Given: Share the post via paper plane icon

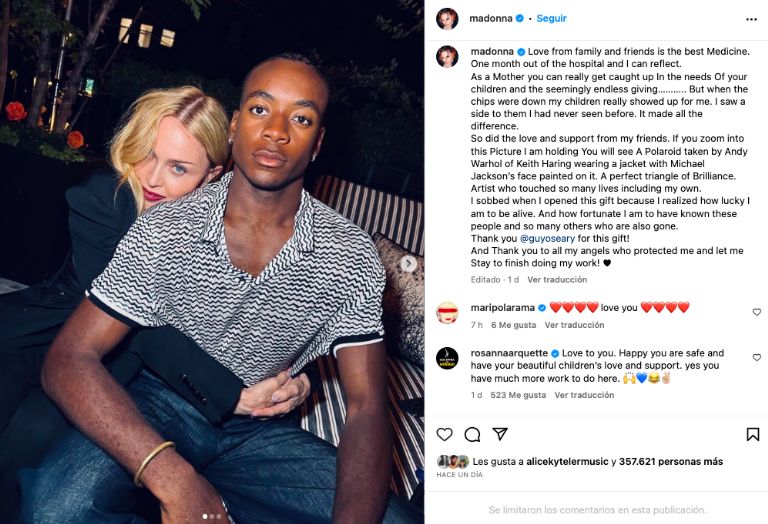Looking at the screenshot, I should pyautogui.click(x=500, y=434).
